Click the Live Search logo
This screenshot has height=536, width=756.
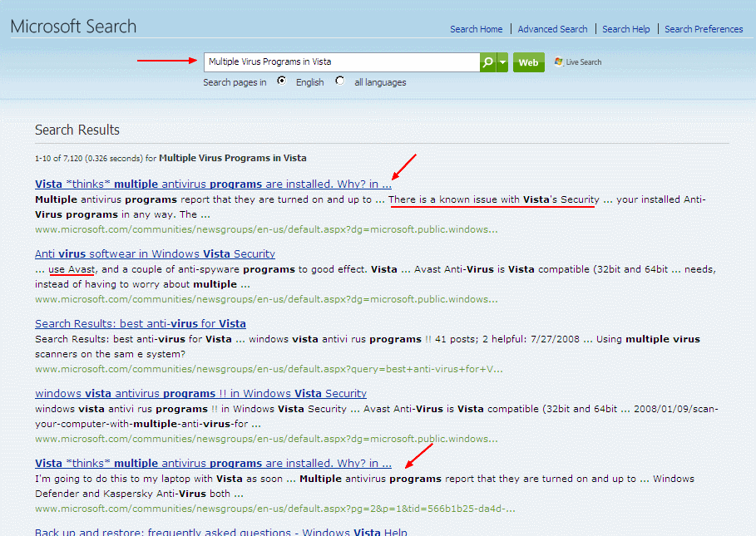(578, 62)
